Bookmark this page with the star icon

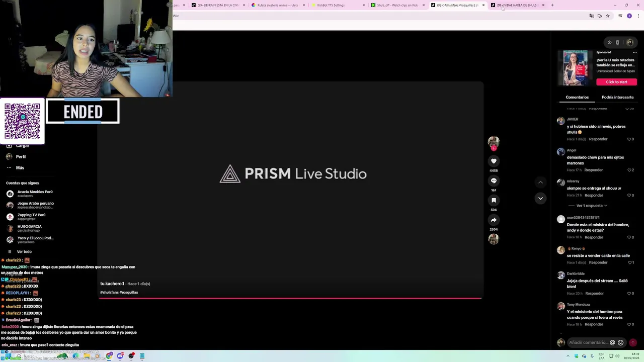click(608, 16)
